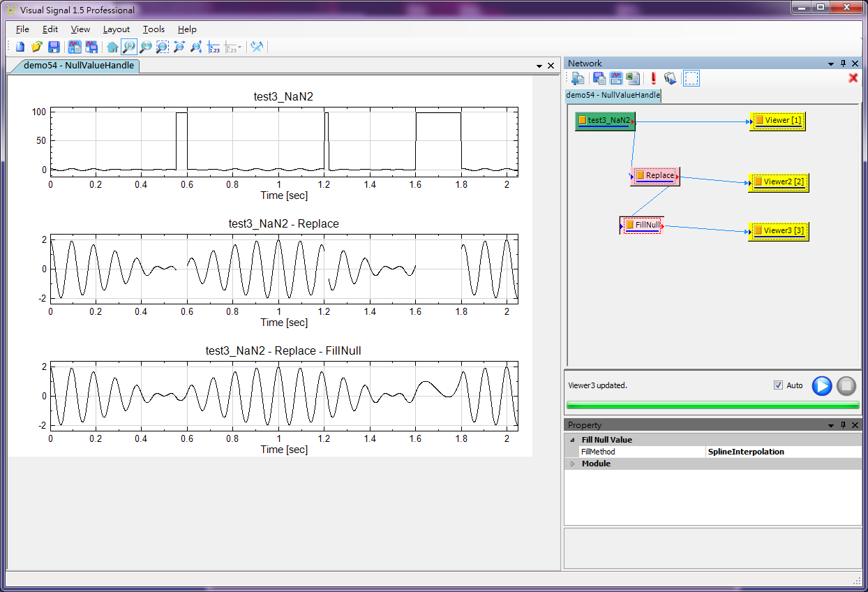Click the batch run icon in Network toolbar
Screen dimensions: 868x592
click(x=671, y=78)
